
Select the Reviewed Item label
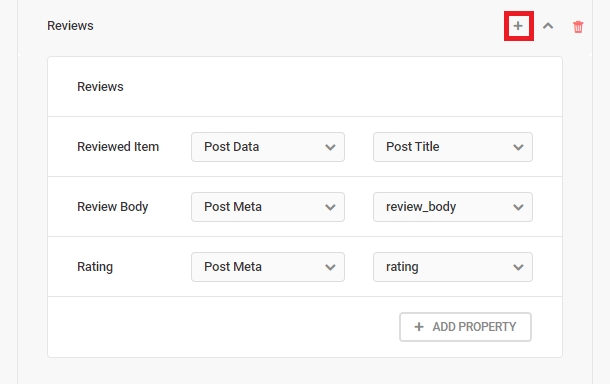[118, 147]
